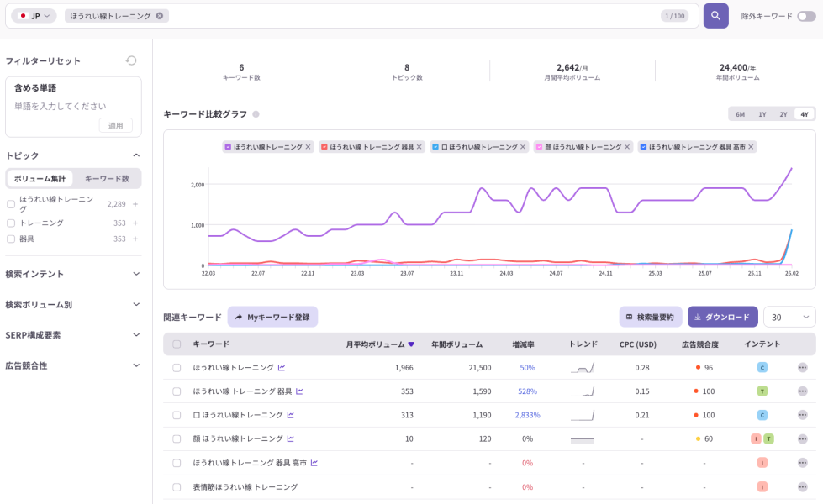Open the 30 rows-per-page dropdown
Screen dimensions: 823x504
tap(789, 317)
